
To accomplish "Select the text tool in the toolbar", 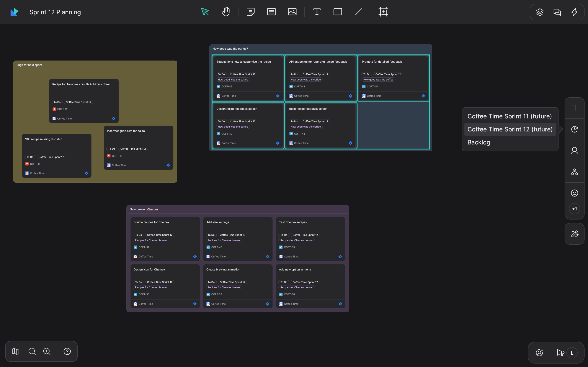I will tap(317, 12).
